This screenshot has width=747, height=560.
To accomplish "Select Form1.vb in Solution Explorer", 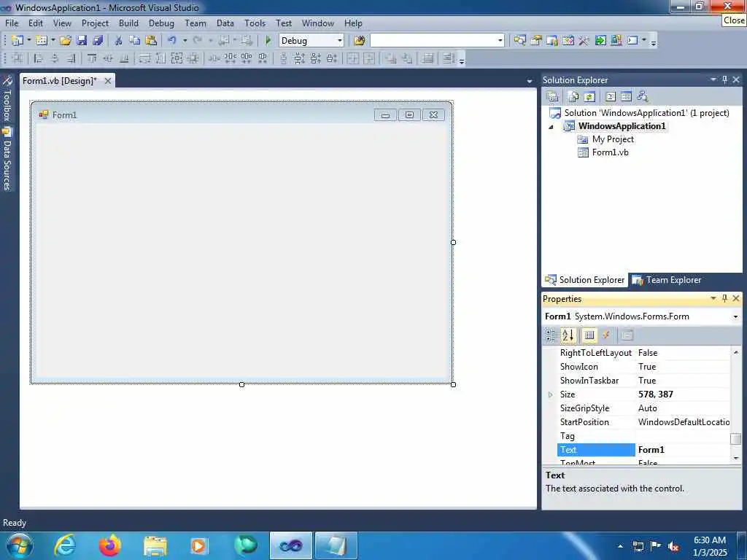I will tap(610, 152).
